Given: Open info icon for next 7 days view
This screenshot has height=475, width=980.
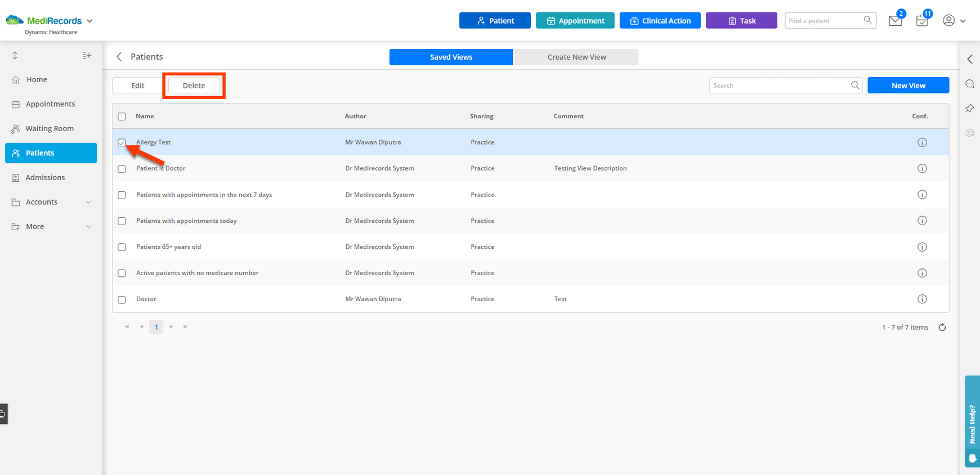Looking at the screenshot, I should (922, 195).
